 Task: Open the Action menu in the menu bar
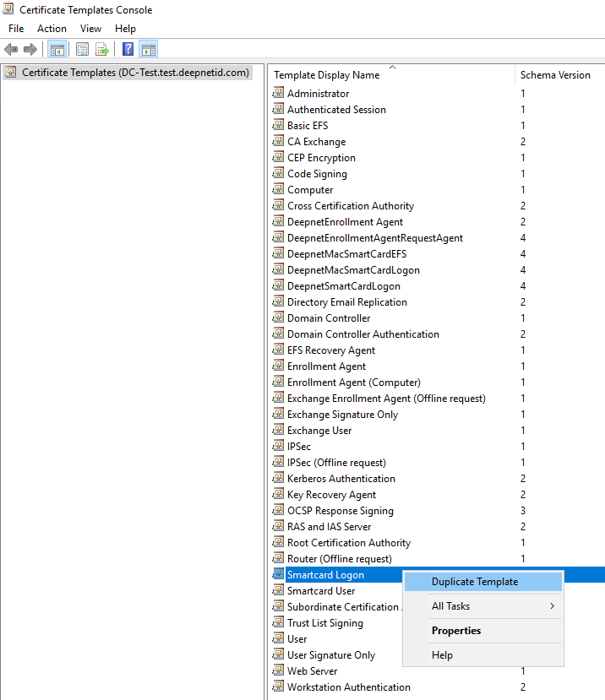[x=52, y=29]
